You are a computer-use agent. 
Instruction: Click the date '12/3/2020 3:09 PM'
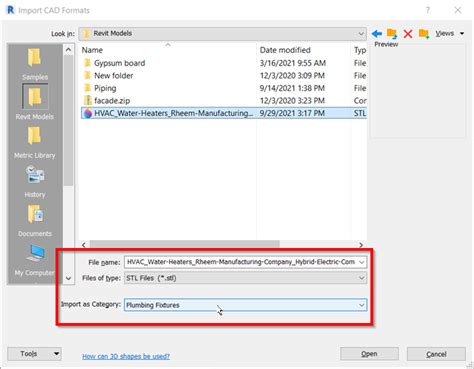[292, 76]
